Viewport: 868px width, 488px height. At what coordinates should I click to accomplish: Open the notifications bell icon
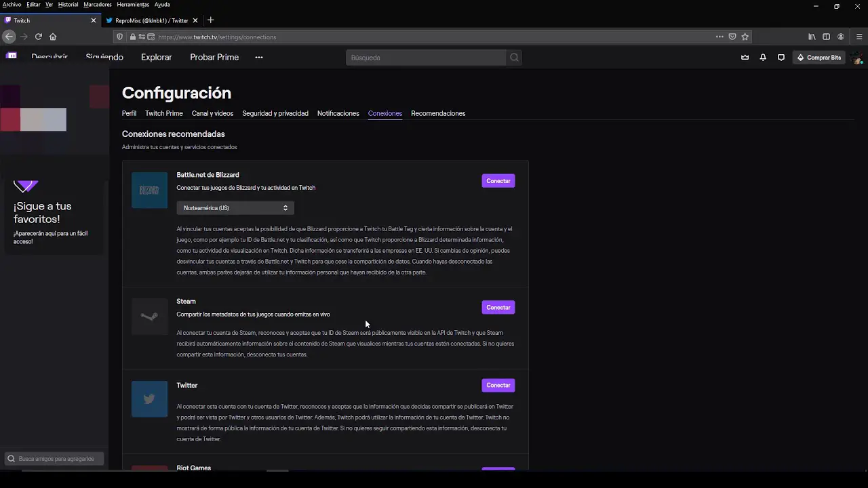(x=763, y=58)
